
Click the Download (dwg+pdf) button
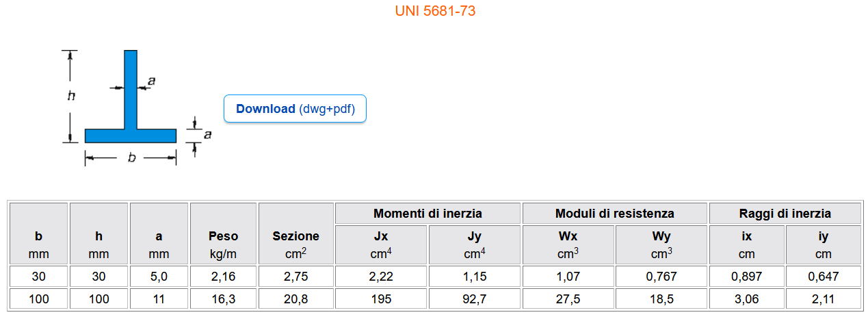(295, 109)
